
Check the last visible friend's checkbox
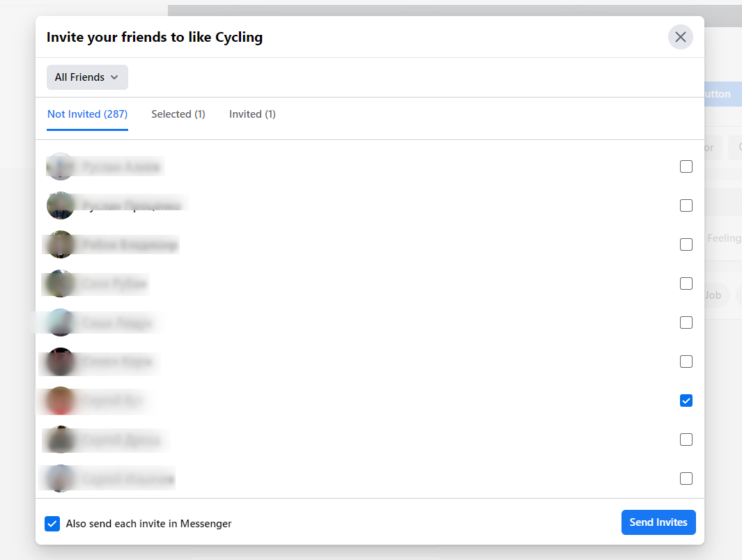tap(686, 479)
